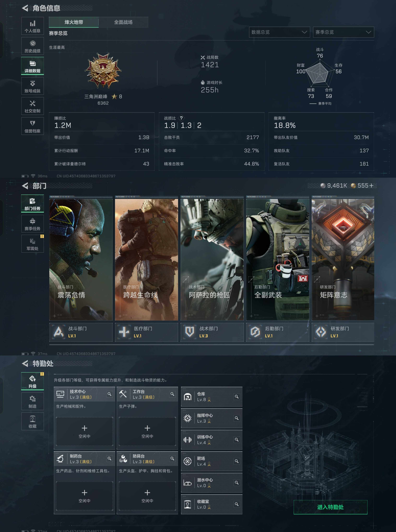Image resolution: width=396 pixels, height=532 pixels.
Task: Click the back arrow beside 角色信息
Action: (x=25, y=8)
